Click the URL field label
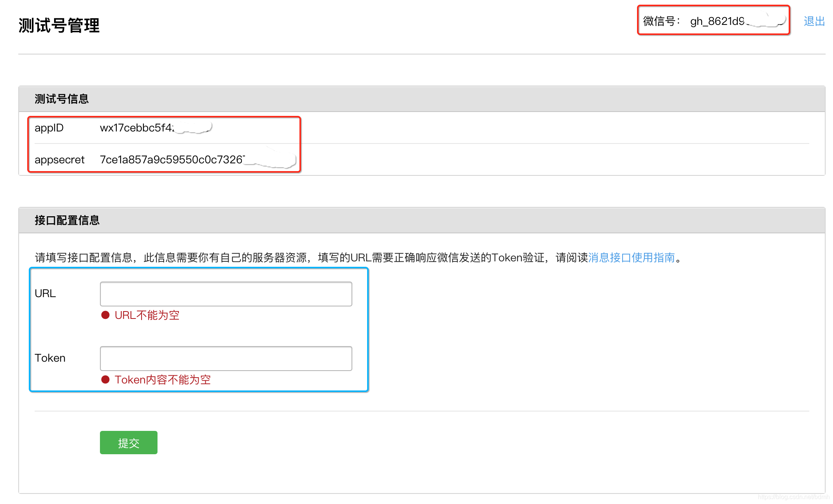Image resolution: width=833 pixels, height=504 pixels. (45, 294)
